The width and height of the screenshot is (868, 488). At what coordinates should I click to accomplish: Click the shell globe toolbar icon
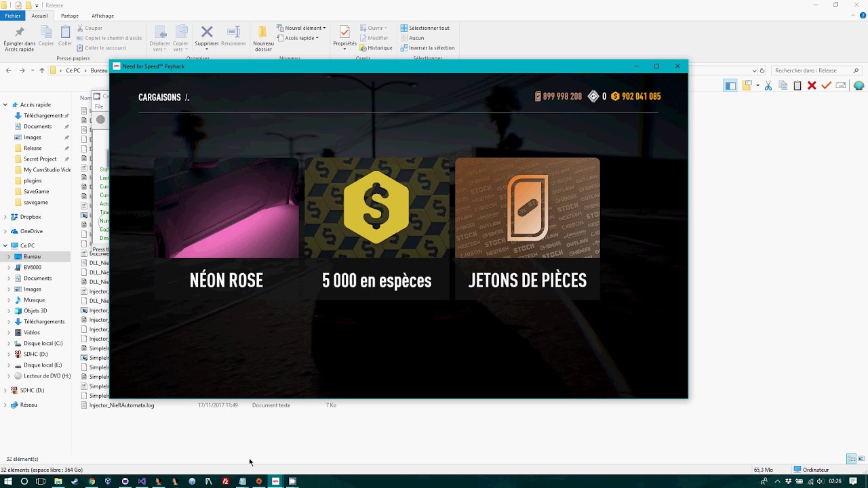859,85
